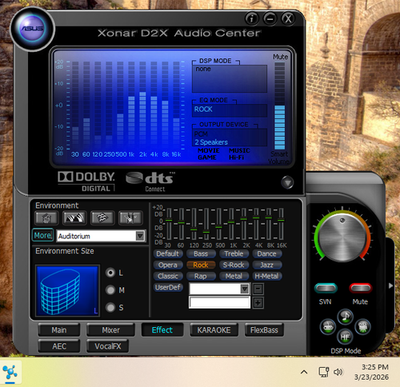This screenshot has height=387, width=400.
Task: Activate the Music DSP mode icon
Action: click(x=345, y=316)
